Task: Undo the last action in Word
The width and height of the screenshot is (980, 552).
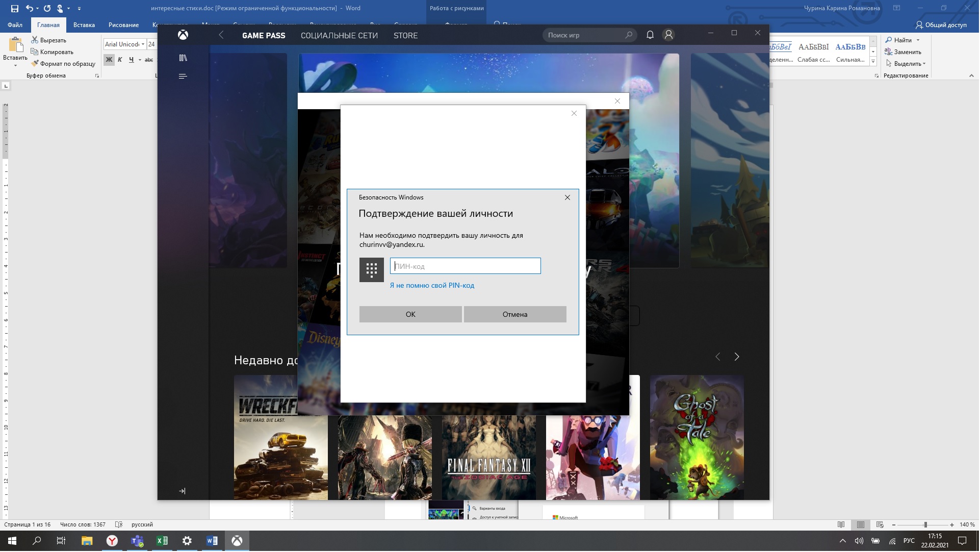Action: click(x=30, y=9)
